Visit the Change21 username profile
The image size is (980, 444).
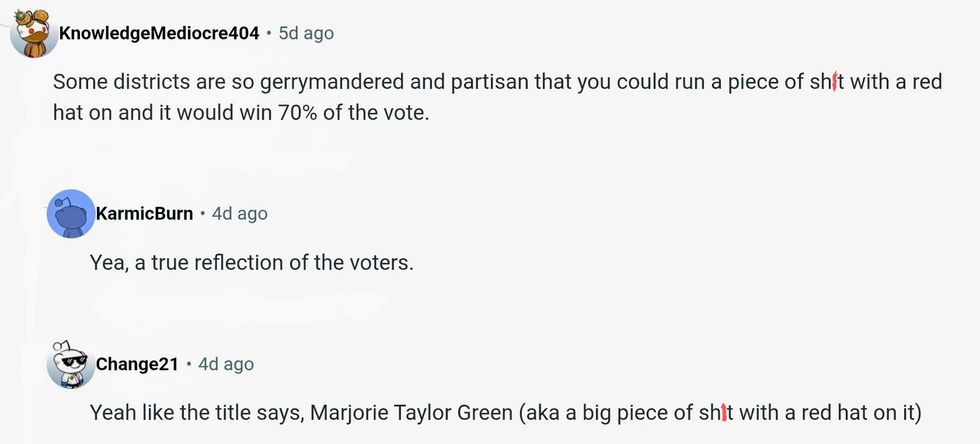136,364
